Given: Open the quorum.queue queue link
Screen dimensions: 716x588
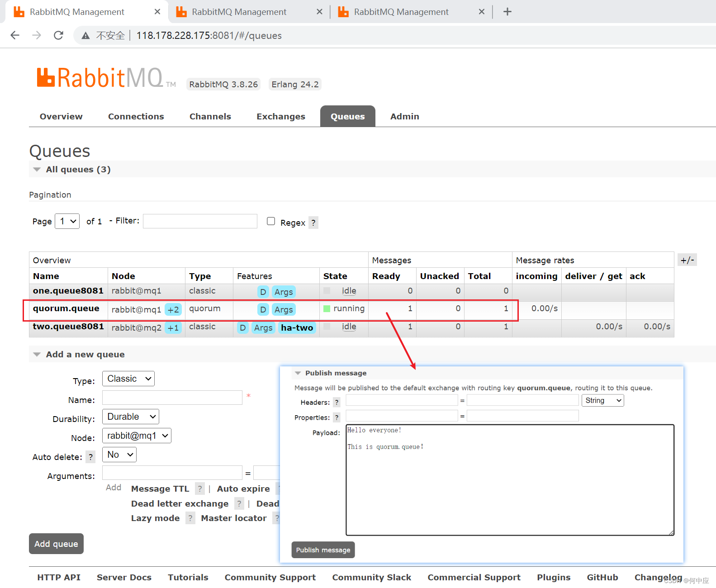Looking at the screenshot, I should [x=66, y=308].
